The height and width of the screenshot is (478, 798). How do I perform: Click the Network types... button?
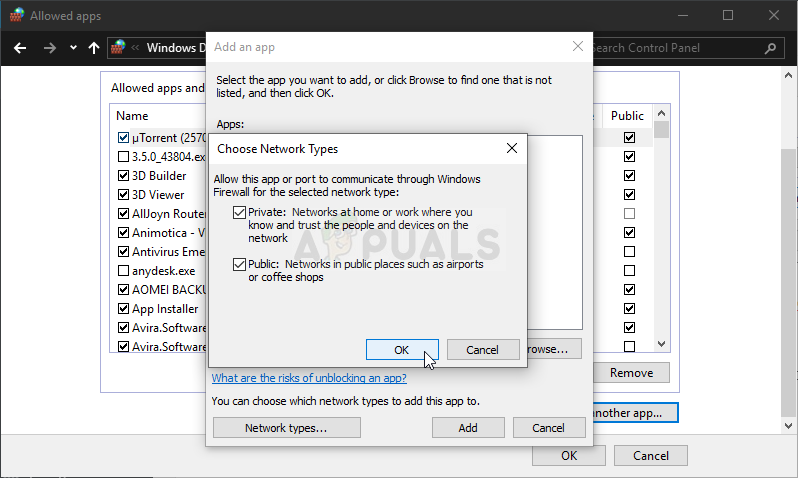(287, 428)
